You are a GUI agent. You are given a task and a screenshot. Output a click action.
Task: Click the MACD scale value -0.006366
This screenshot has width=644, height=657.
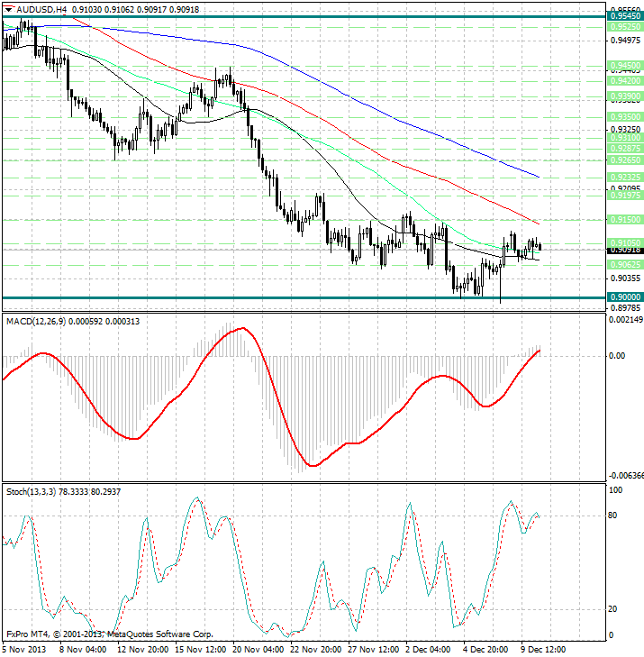click(x=626, y=476)
